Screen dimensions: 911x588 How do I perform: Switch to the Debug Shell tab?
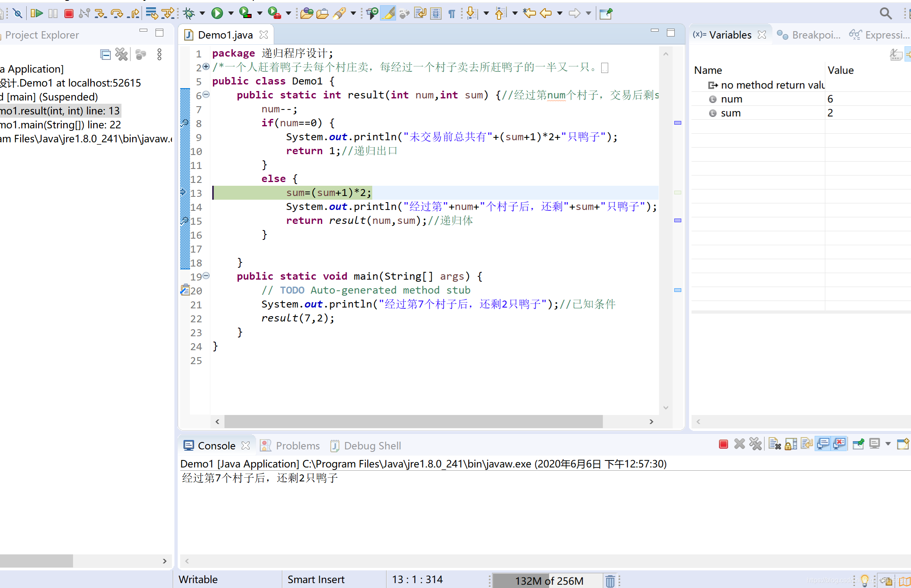366,446
